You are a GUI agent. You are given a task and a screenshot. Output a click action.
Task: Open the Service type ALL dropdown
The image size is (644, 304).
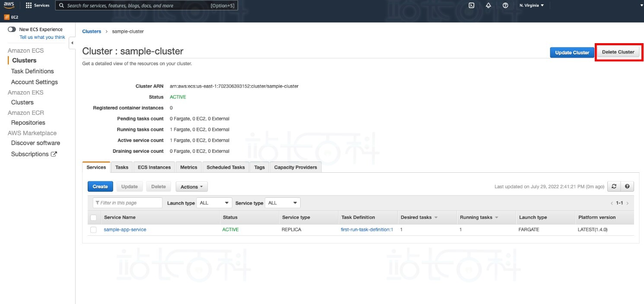pos(282,203)
